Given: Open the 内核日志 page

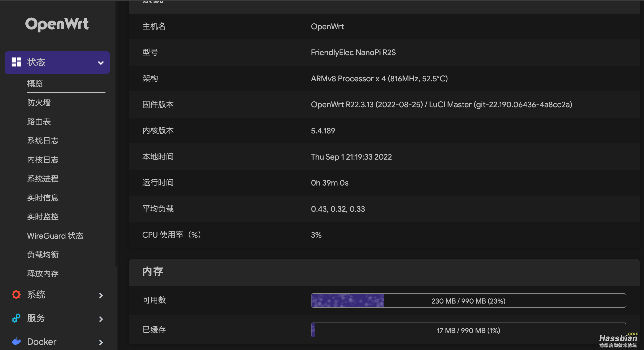Looking at the screenshot, I should coord(43,159).
